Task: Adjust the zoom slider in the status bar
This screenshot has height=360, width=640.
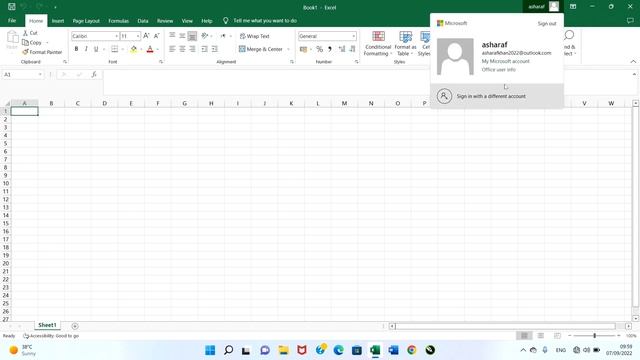Action: pos(594,336)
